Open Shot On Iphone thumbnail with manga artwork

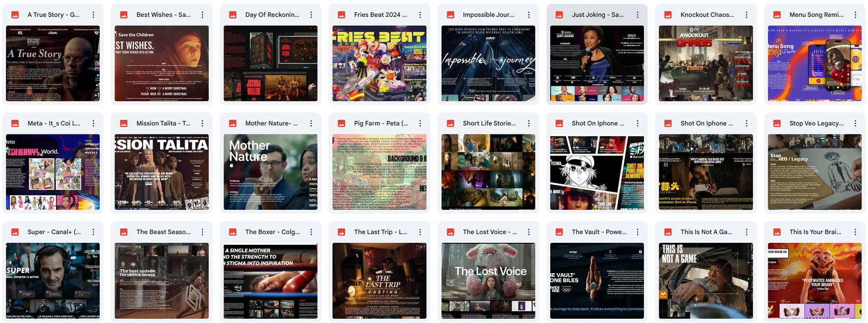597,172
